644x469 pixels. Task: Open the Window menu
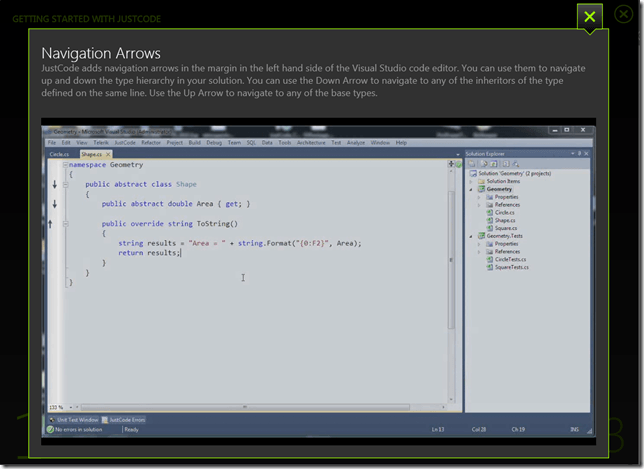click(380, 143)
